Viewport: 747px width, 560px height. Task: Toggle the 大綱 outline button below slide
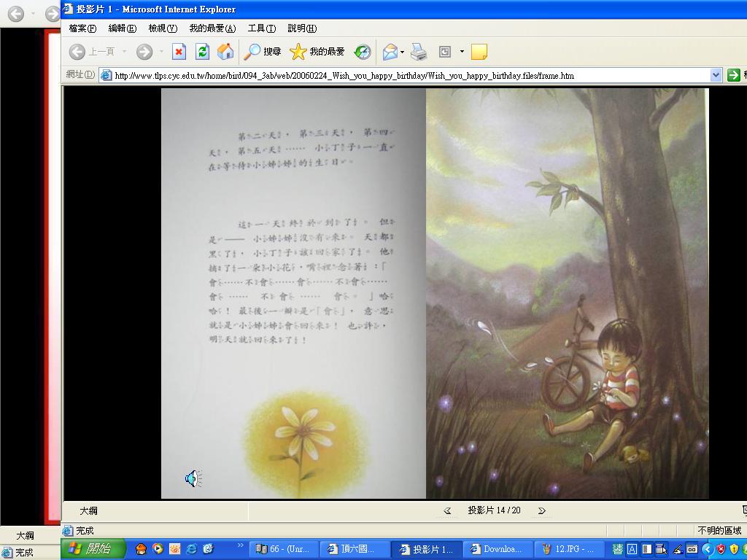[x=88, y=511]
